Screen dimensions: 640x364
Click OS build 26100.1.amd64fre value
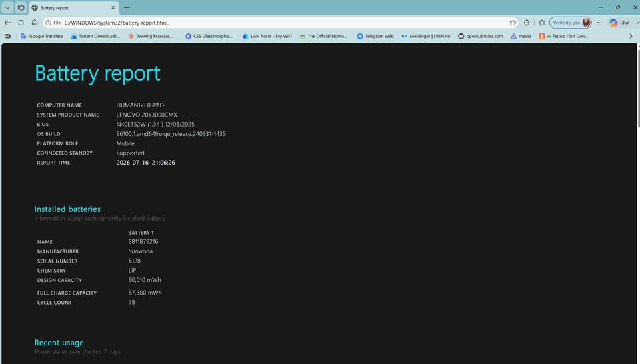[171, 134]
